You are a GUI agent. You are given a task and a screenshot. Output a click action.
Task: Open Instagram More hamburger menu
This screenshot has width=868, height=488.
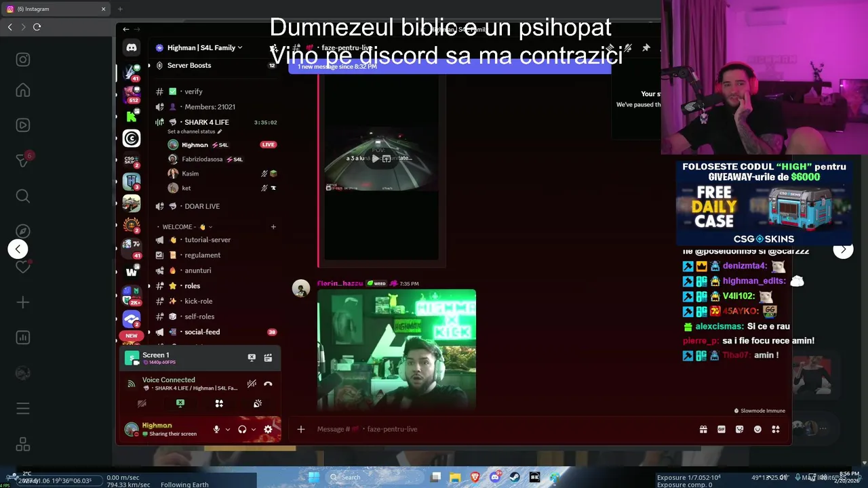click(x=23, y=409)
